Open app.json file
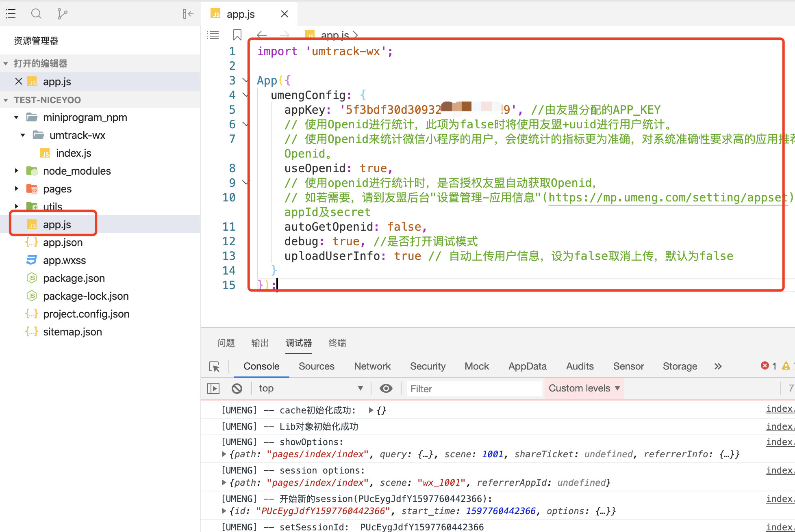This screenshot has height=532, width=795. click(63, 242)
